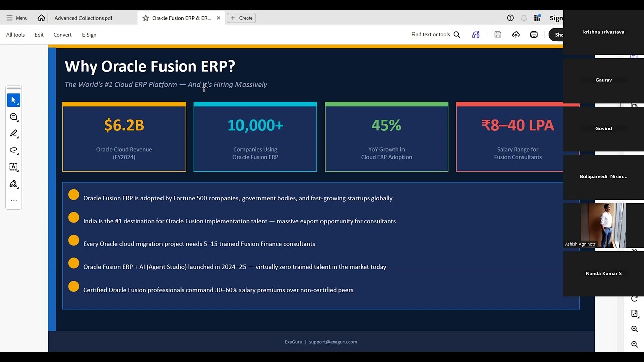The width and height of the screenshot is (644, 362).
Task: Switch to Oracle Fusion ERP tab
Action: (181, 18)
